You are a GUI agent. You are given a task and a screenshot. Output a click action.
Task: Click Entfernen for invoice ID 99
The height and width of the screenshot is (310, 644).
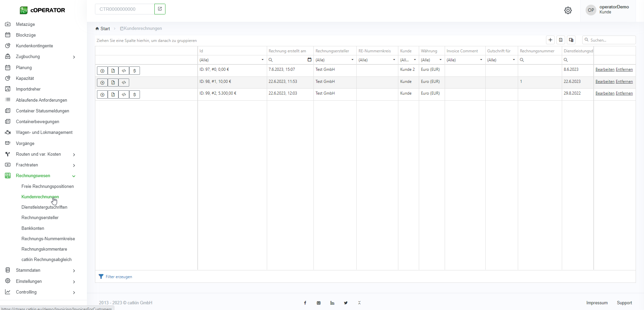[x=624, y=93]
